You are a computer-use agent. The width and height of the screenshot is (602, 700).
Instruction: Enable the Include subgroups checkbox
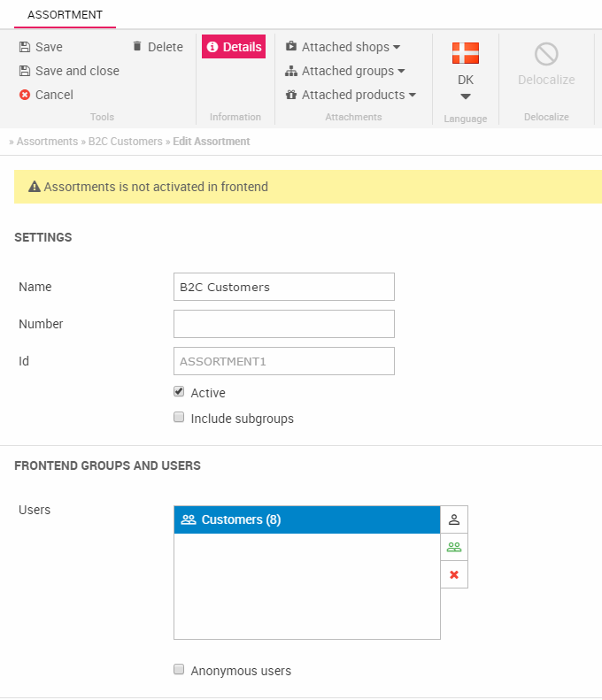click(179, 418)
